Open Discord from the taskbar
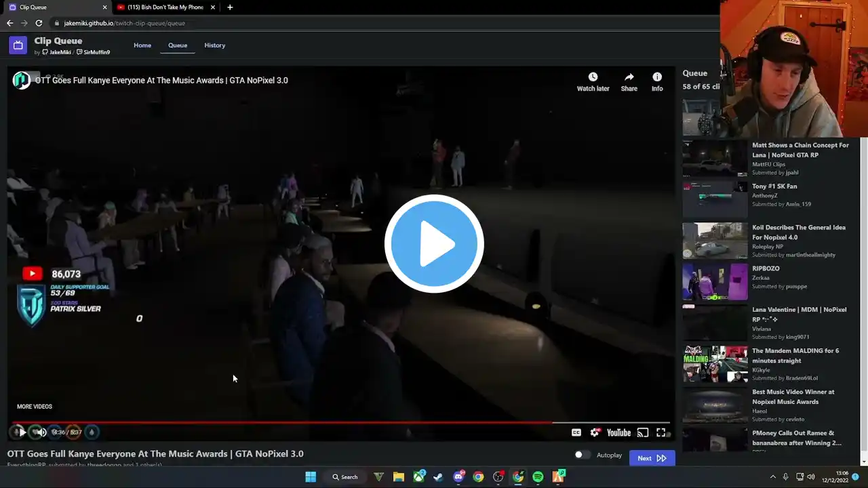 458,476
